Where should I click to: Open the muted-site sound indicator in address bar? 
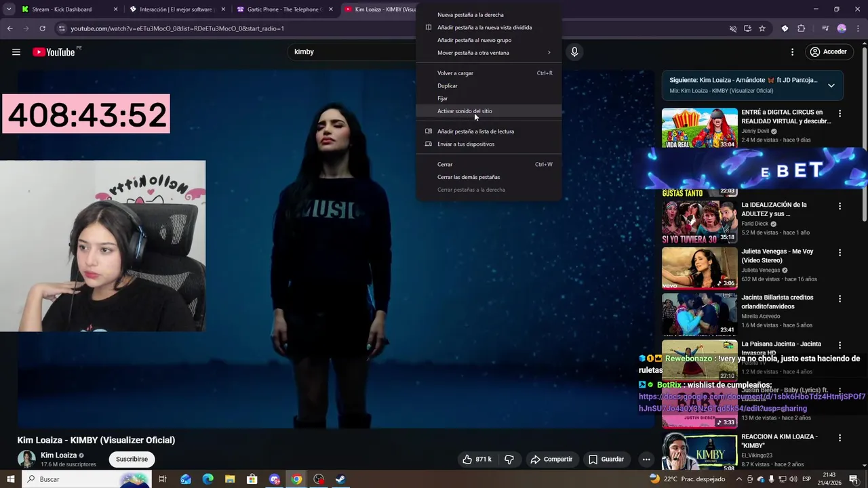tap(732, 28)
